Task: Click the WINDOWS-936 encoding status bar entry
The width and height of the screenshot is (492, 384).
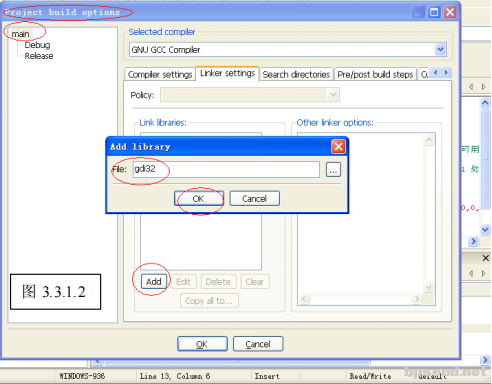Action: pos(82,376)
